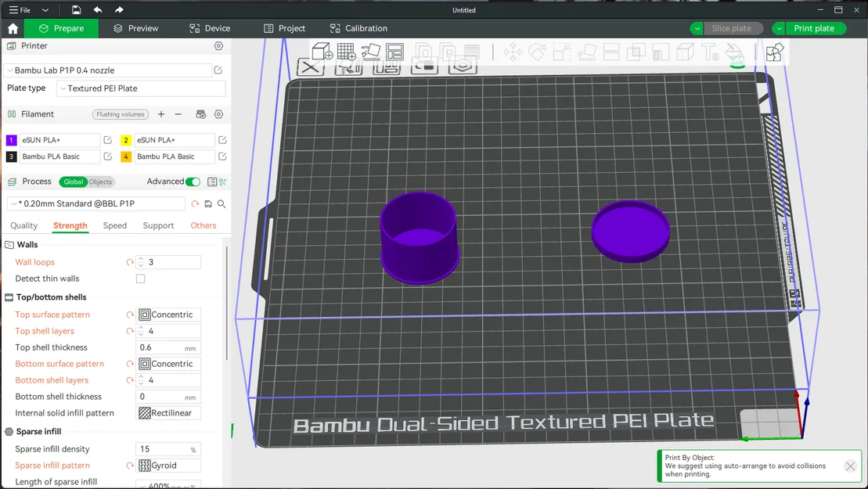Switch process scope to Global
This screenshot has height=489, width=868.
pyautogui.click(x=73, y=182)
